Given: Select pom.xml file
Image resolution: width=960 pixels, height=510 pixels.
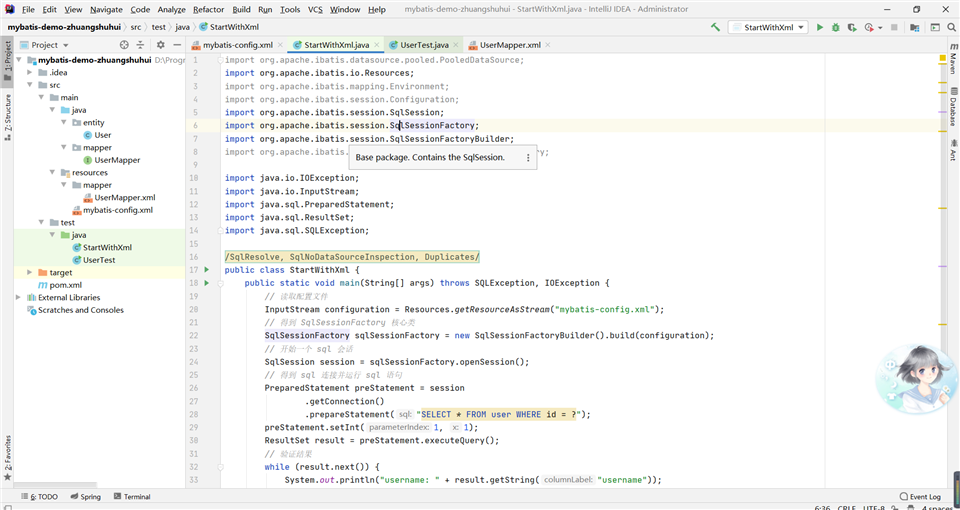Looking at the screenshot, I should (60, 285).
